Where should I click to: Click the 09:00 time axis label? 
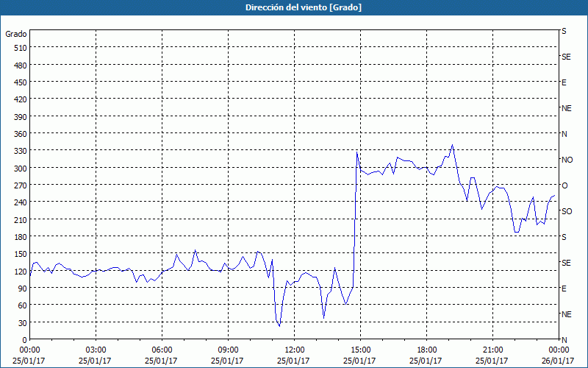point(228,350)
